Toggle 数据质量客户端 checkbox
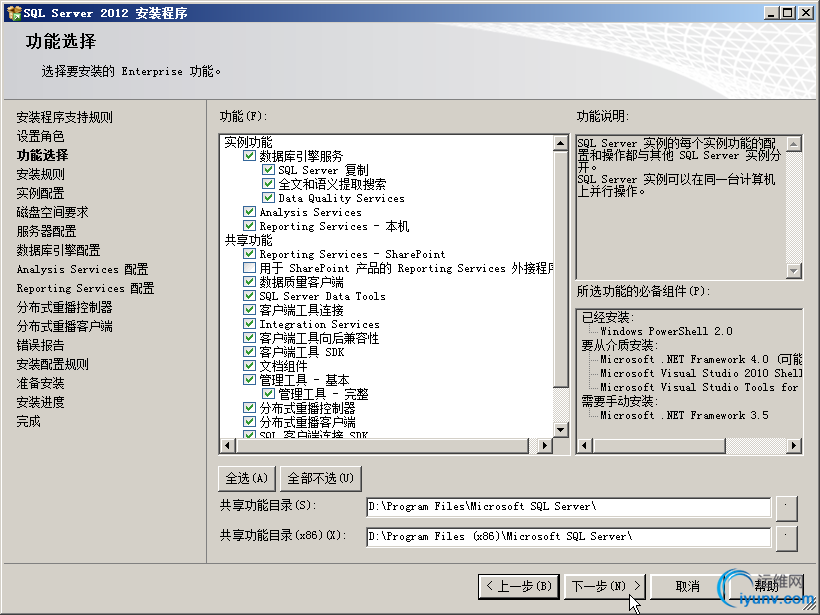Viewport: 820px width, 615px height. tap(249, 282)
